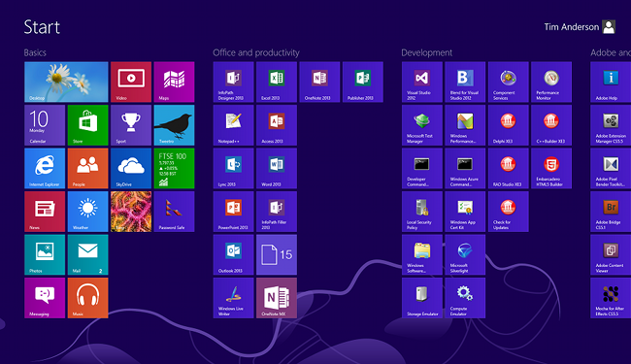Launch the Video app tile
Viewport: 631px width, 364px height.
pyautogui.click(x=131, y=83)
